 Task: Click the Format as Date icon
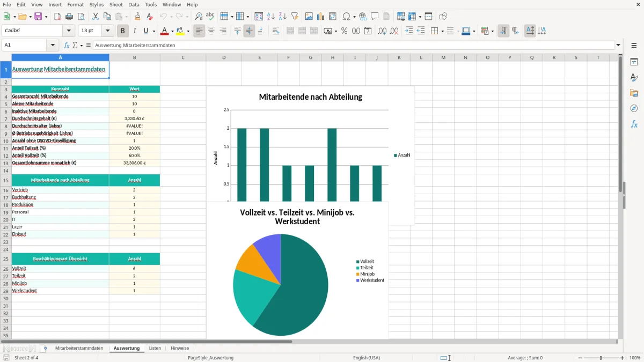coord(368,31)
